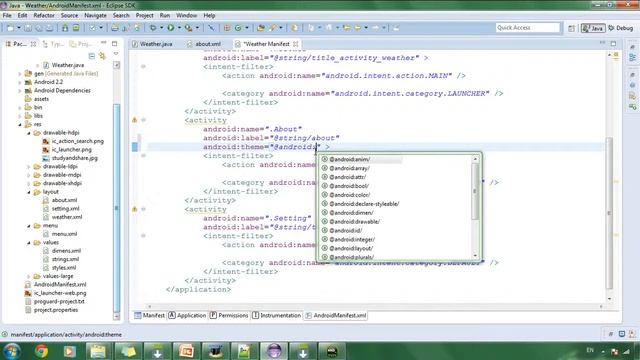This screenshot has width=640, height=360.
Task: Expand the Android Dependencies node
Action: [x=20, y=91]
